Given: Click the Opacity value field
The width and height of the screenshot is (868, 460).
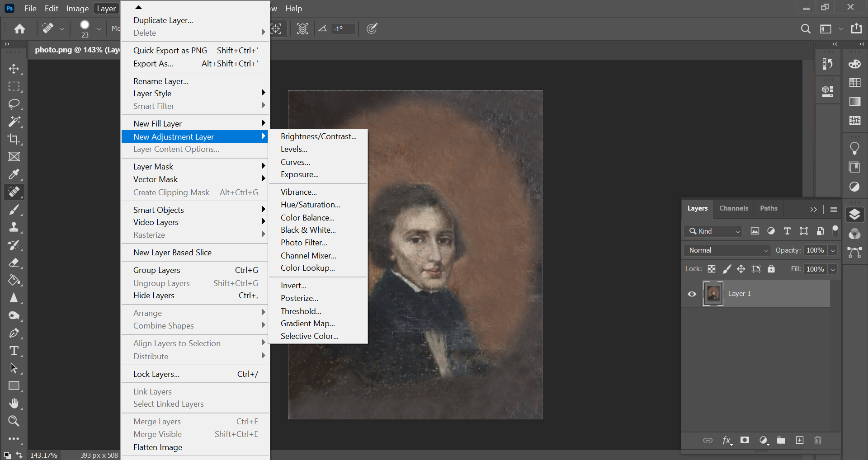Looking at the screenshot, I should pyautogui.click(x=815, y=250).
